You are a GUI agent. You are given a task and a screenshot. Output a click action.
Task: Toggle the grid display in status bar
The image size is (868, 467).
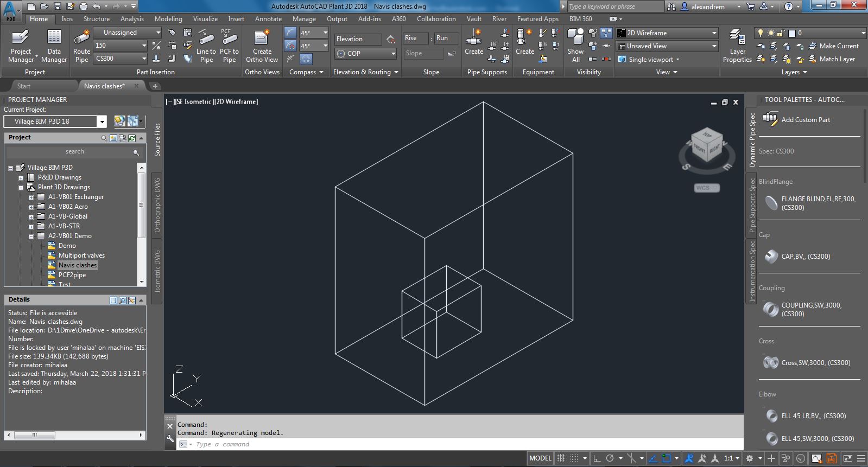tap(561, 458)
